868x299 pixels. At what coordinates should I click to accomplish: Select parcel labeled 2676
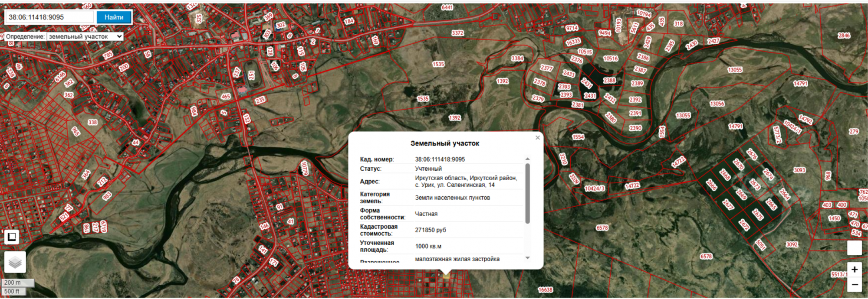[752, 154]
